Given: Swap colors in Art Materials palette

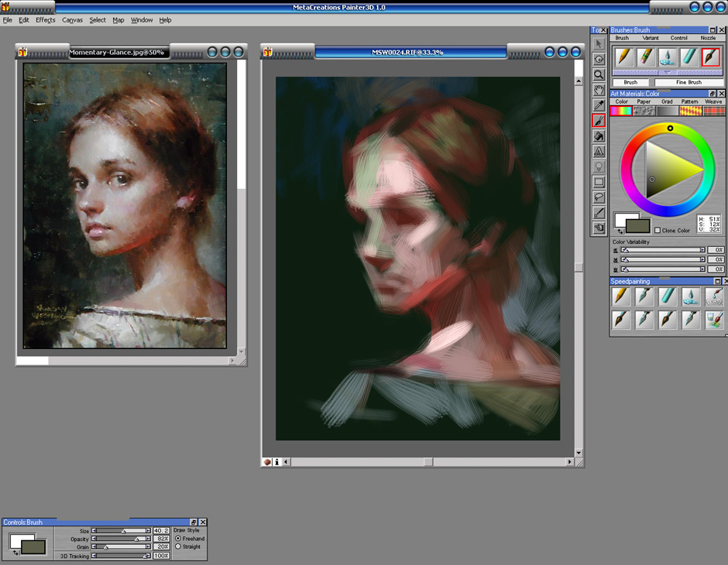Looking at the screenshot, I should (620, 231).
